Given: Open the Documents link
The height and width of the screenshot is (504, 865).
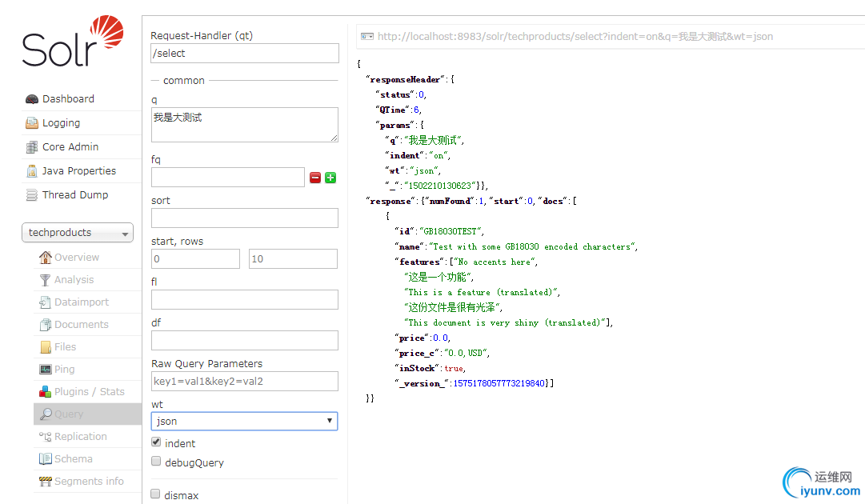Looking at the screenshot, I should (82, 325).
